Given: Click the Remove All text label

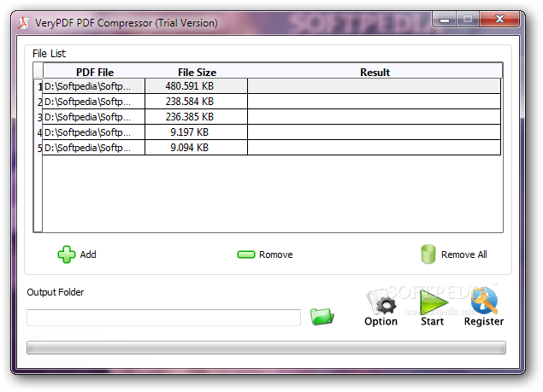Looking at the screenshot, I should (x=463, y=255).
